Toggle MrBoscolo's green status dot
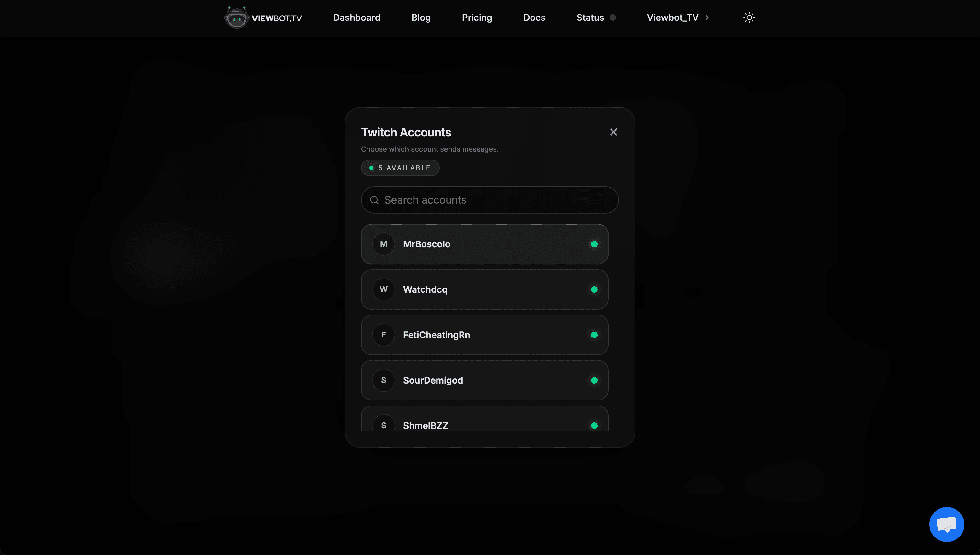The image size is (980, 555). point(595,244)
